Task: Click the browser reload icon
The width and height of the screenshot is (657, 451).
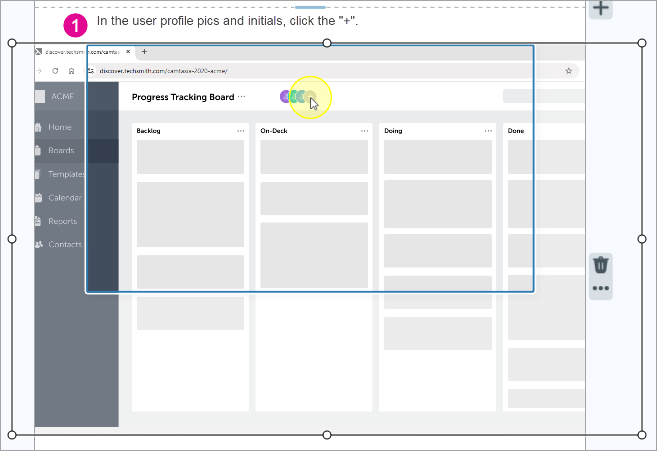Action: (x=55, y=71)
